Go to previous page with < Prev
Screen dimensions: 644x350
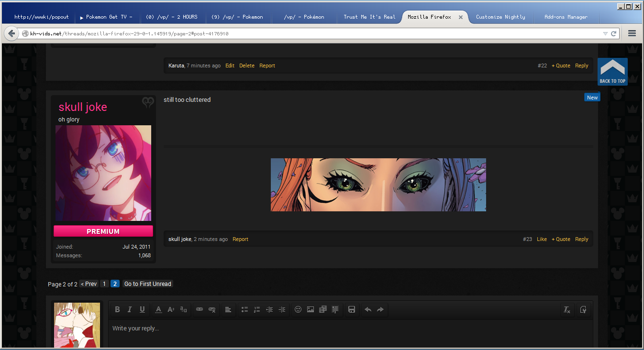(89, 284)
